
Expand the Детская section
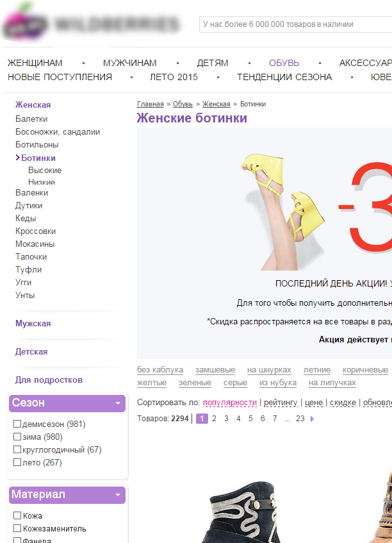31,352
